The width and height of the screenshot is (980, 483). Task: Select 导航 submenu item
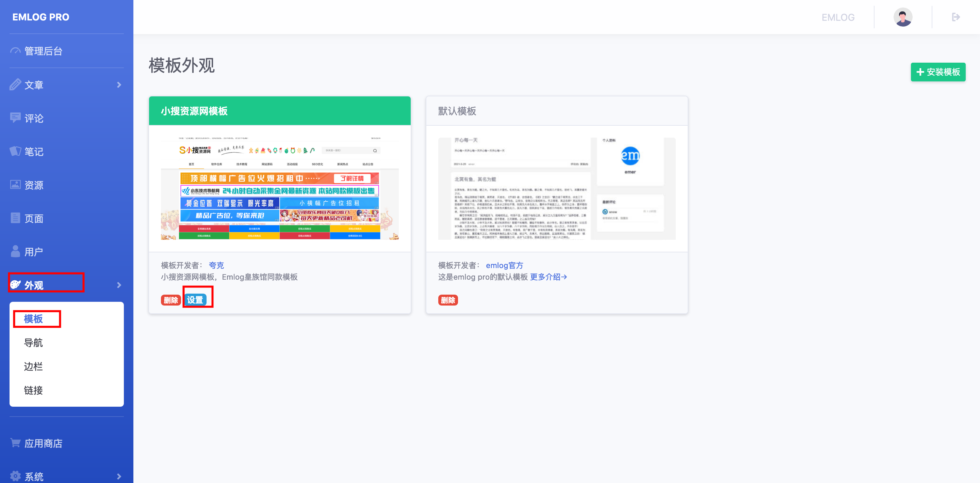click(x=33, y=342)
